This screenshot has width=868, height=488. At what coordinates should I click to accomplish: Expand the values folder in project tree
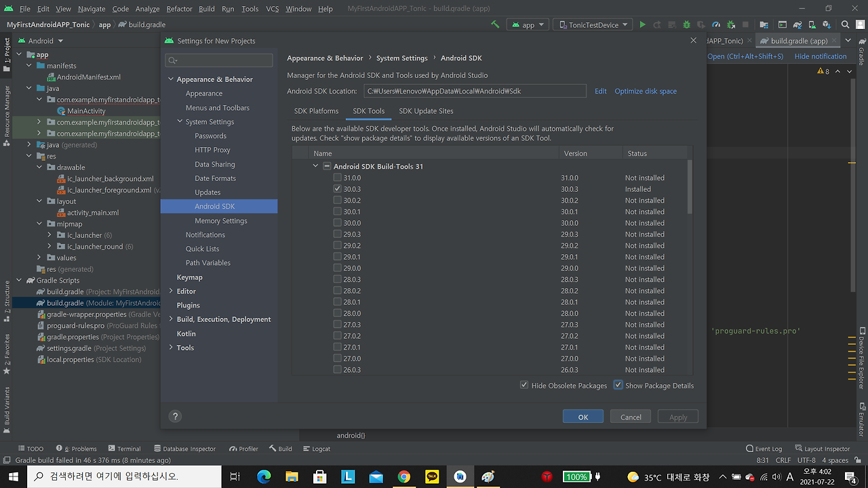pos(40,258)
